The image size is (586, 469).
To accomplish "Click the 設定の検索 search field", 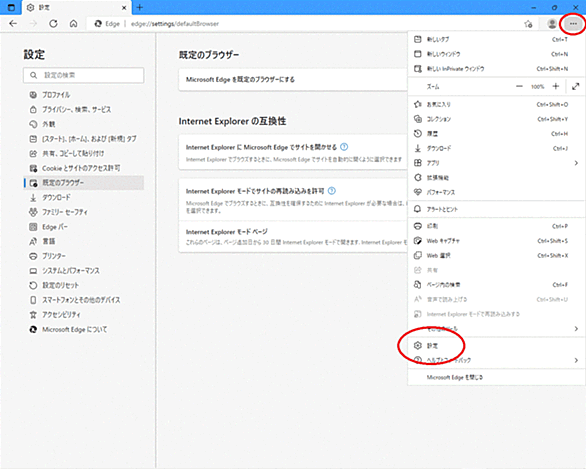I will pyautogui.click(x=83, y=75).
